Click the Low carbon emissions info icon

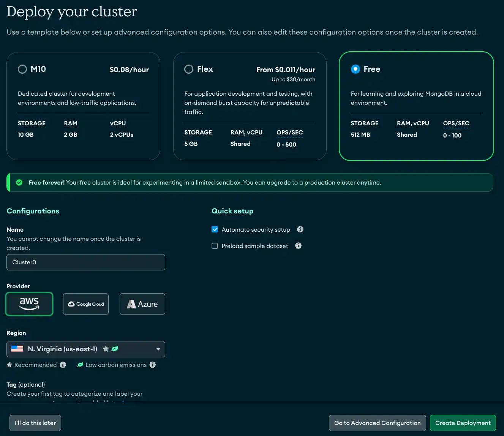pos(153,365)
